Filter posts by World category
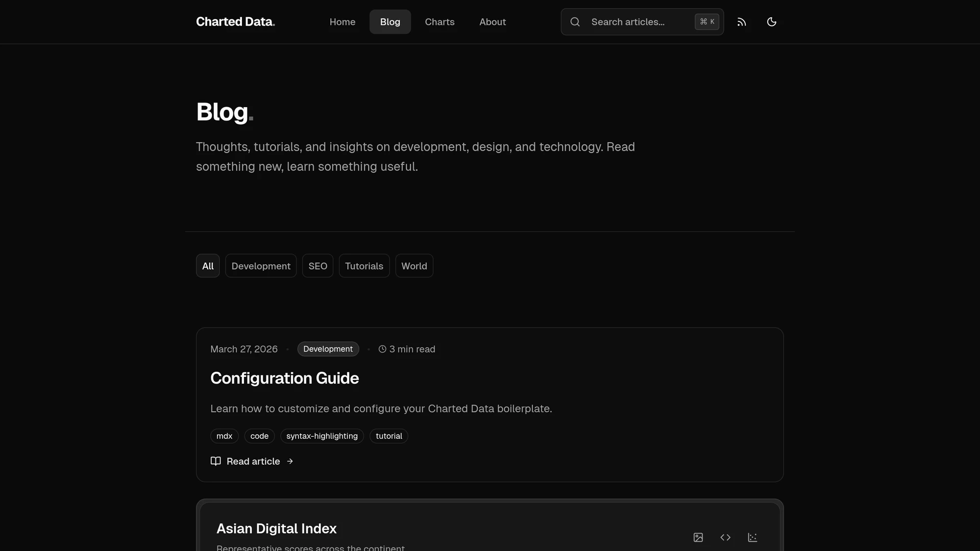 click(x=414, y=266)
